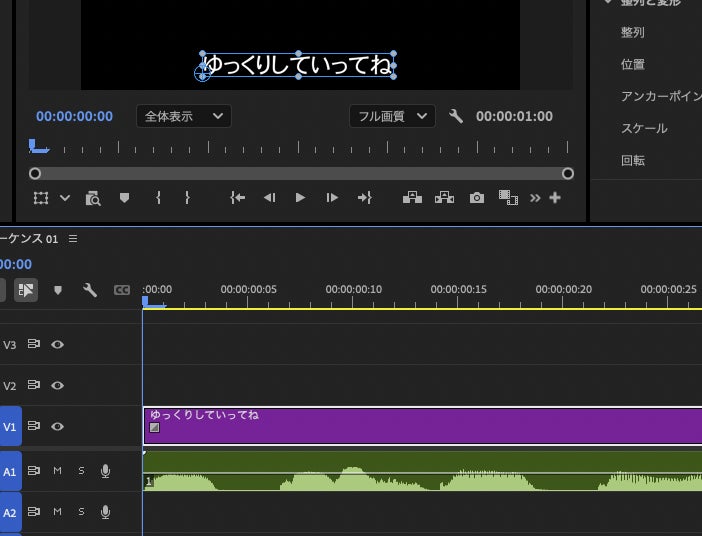Mark Out point with the brace icon
This screenshot has width=702, height=536.
tap(187, 197)
